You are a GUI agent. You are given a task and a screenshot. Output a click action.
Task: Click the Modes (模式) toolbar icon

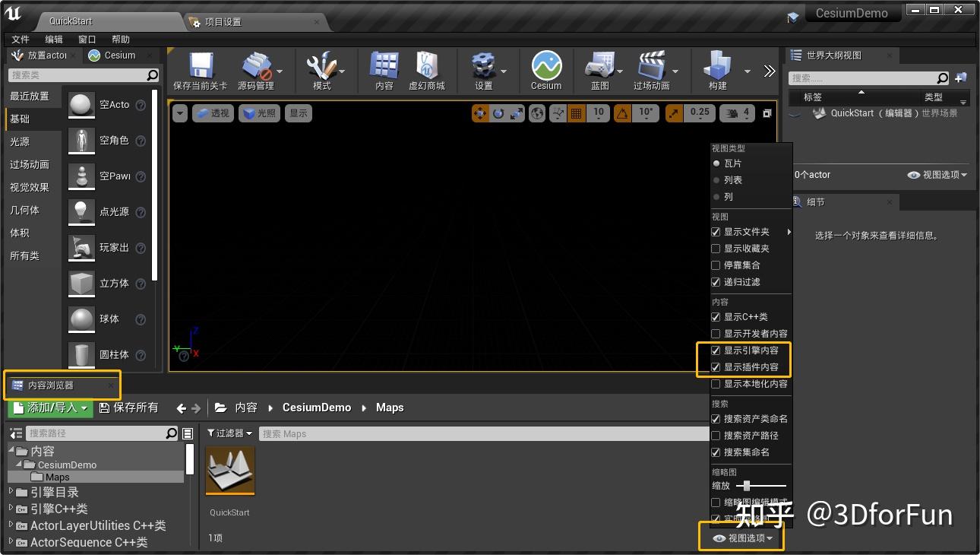pyautogui.click(x=322, y=66)
